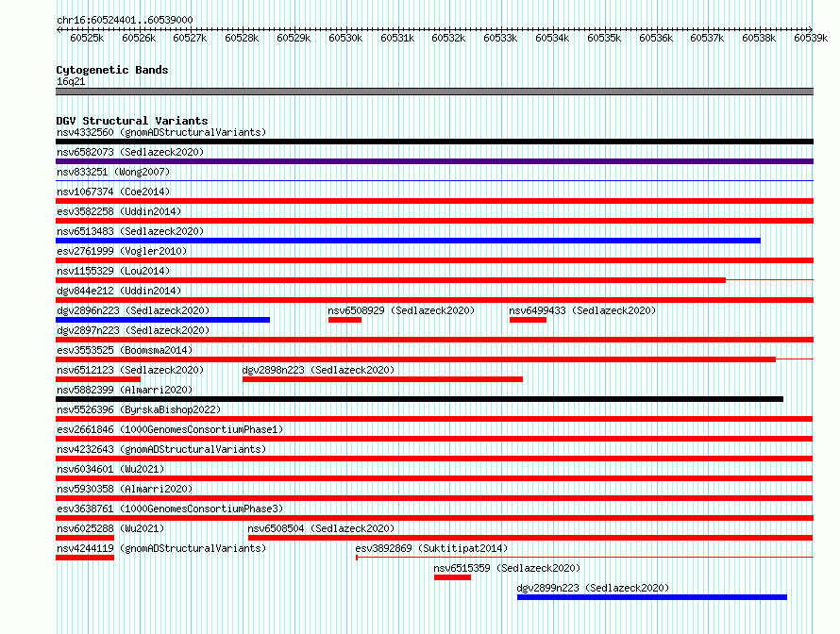This screenshot has width=840, height=634.
Task: Click the blue nsv6513483 variant bar
Action: (409, 241)
